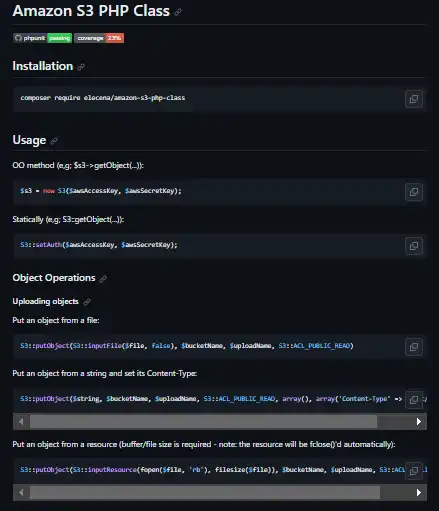This screenshot has height=511, width=439.
Task: Copy the composer require command
Action: click(x=414, y=99)
